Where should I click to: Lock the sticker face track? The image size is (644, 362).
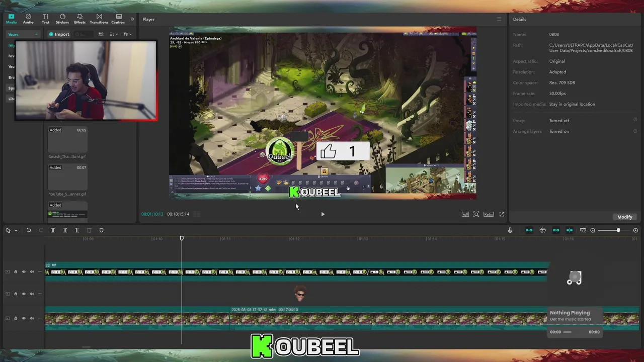(x=16, y=294)
